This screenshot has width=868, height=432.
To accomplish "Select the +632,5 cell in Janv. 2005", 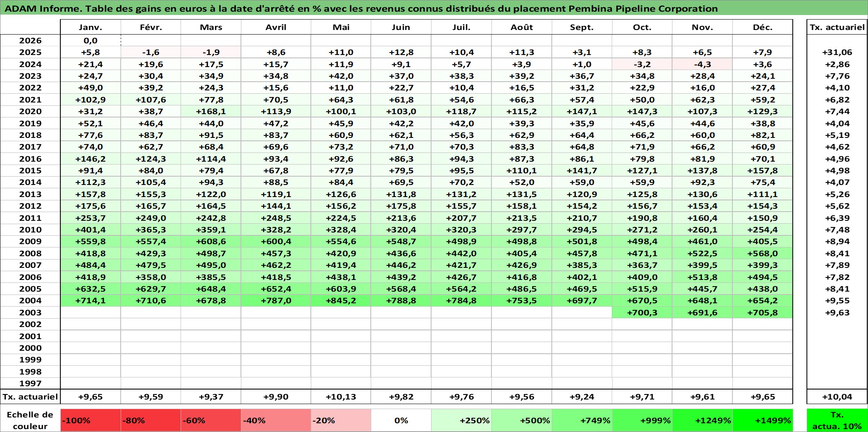I will tap(91, 289).
